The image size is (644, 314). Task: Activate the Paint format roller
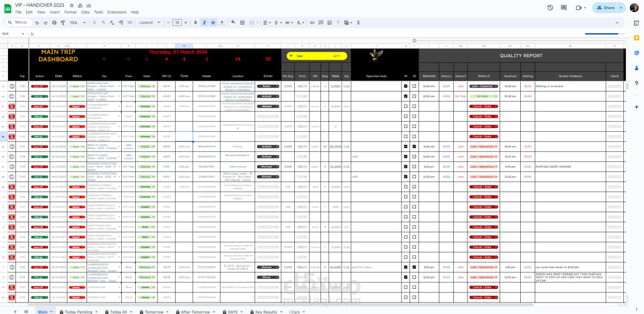tap(62, 23)
